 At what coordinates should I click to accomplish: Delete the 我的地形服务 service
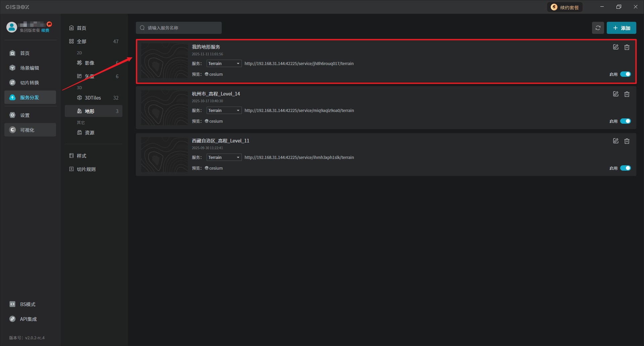coord(627,47)
